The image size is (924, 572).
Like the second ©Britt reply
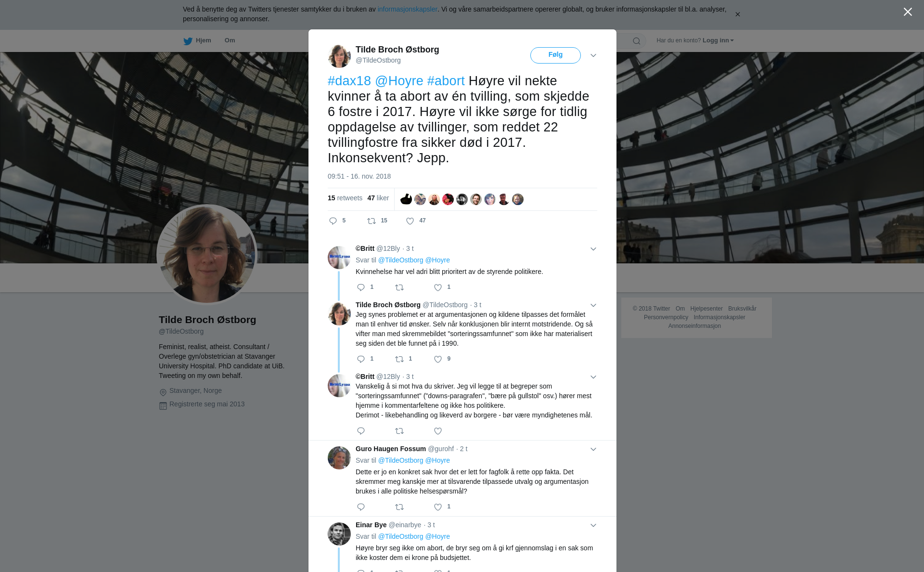click(x=438, y=431)
